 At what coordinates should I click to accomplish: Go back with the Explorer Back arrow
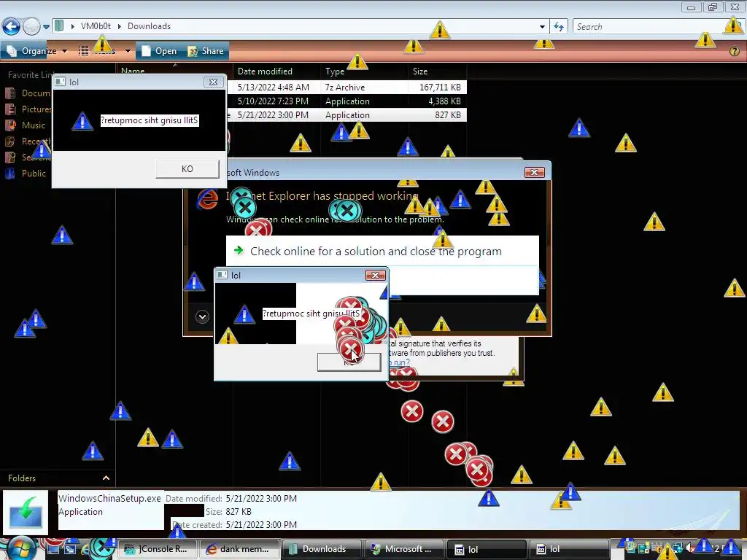(11, 27)
